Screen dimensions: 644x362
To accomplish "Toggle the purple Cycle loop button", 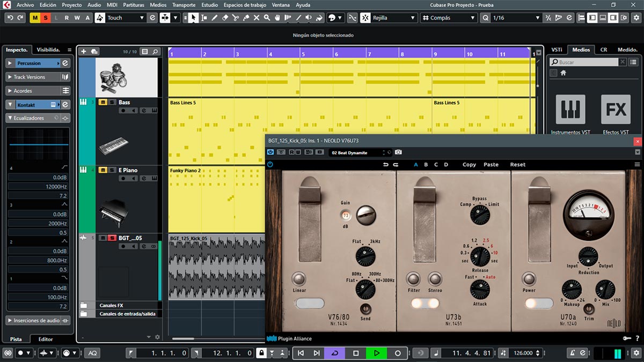I will pyautogui.click(x=335, y=353).
